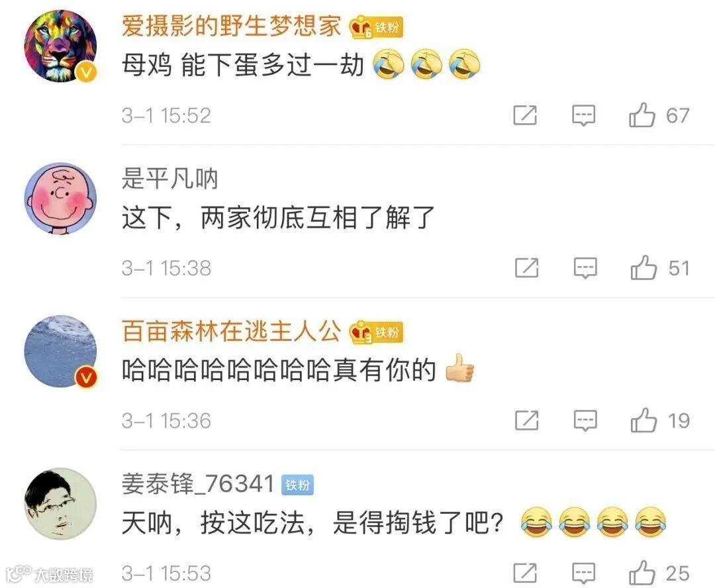The image size is (715, 588).
Task: Tap share icon on 15:52 comment
Action: (525, 115)
